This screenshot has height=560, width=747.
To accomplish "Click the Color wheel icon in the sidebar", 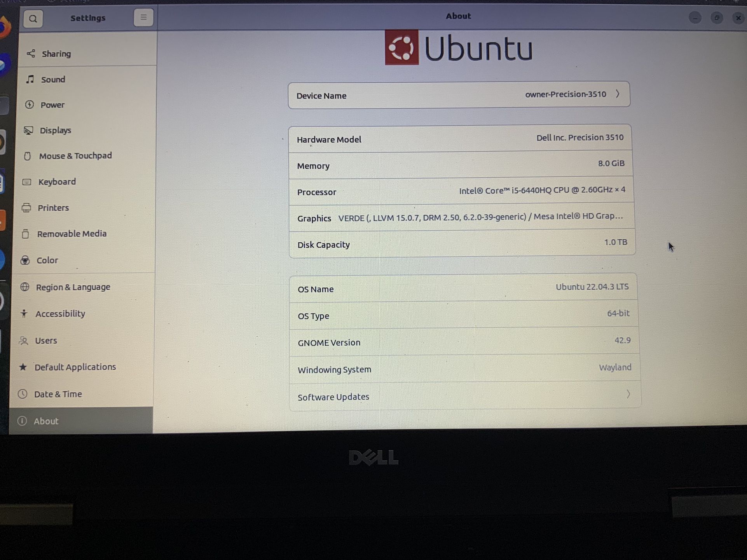I will point(25,260).
